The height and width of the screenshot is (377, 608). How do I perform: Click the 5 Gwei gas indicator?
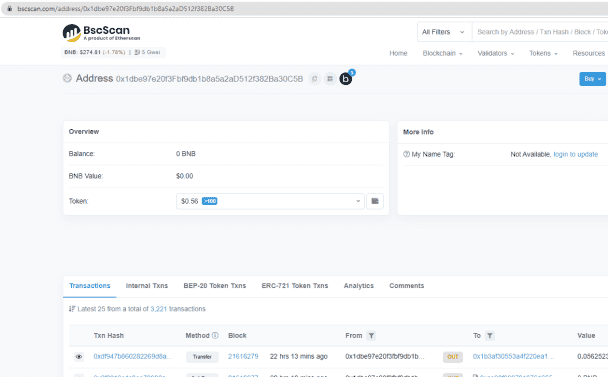pyautogui.click(x=147, y=52)
